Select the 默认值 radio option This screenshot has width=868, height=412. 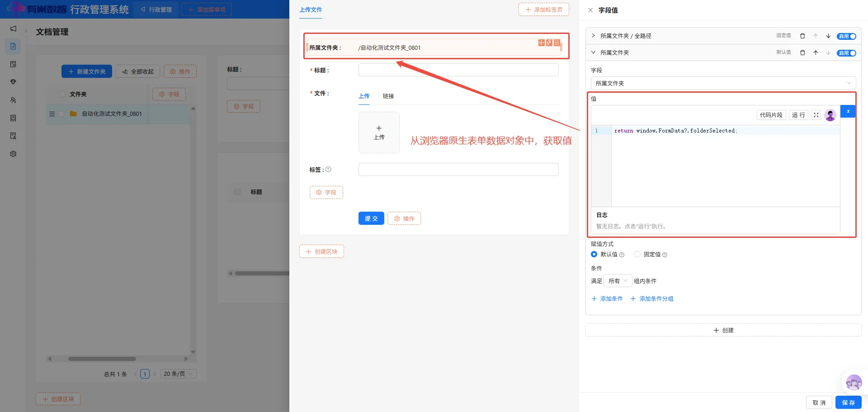click(594, 254)
